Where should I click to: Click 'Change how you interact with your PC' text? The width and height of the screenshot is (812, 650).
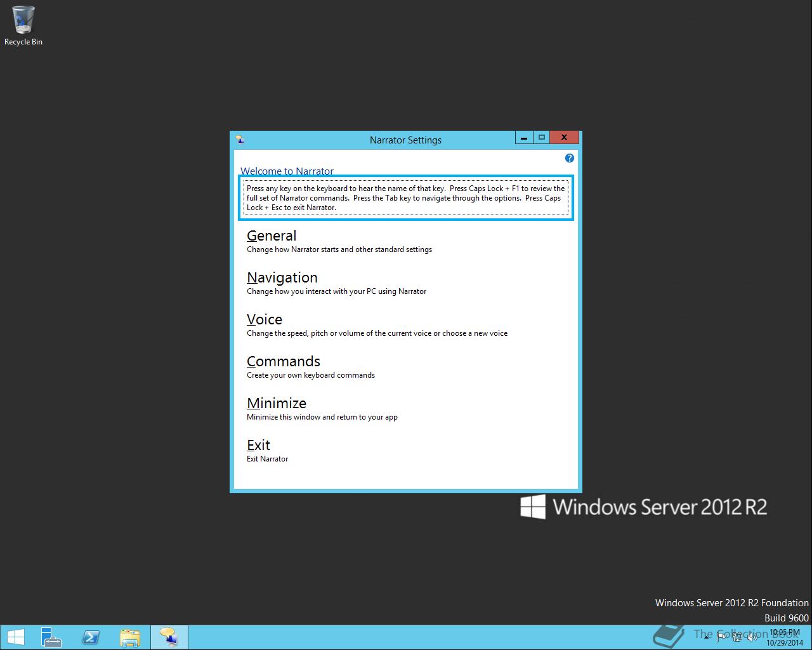pos(336,291)
